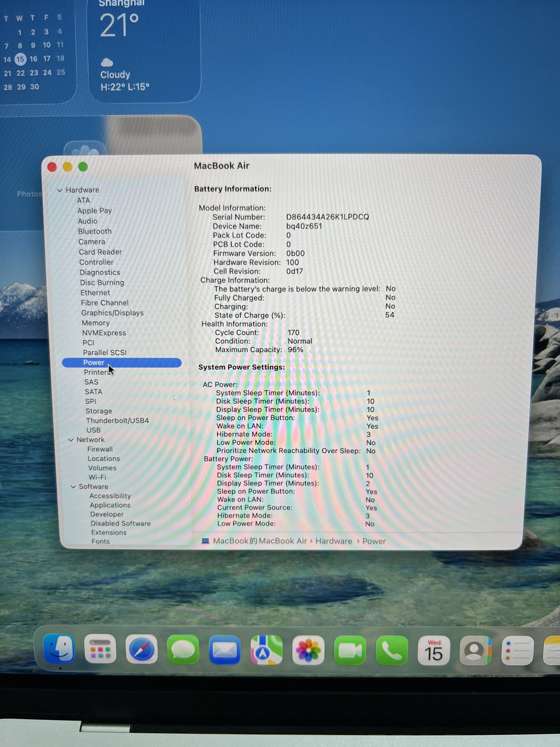Collapse the Network section chevron
560x747 pixels.
[71, 440]
